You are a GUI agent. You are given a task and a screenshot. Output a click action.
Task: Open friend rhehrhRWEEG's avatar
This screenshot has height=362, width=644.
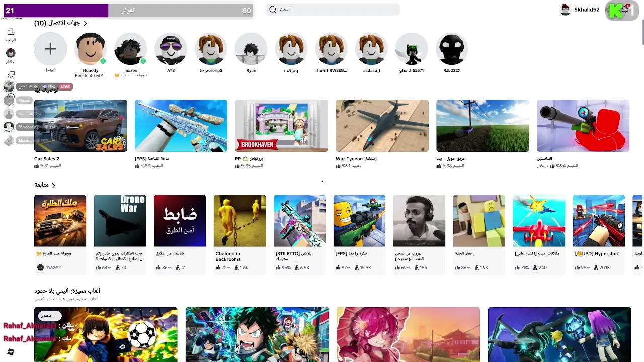point(332,49)
